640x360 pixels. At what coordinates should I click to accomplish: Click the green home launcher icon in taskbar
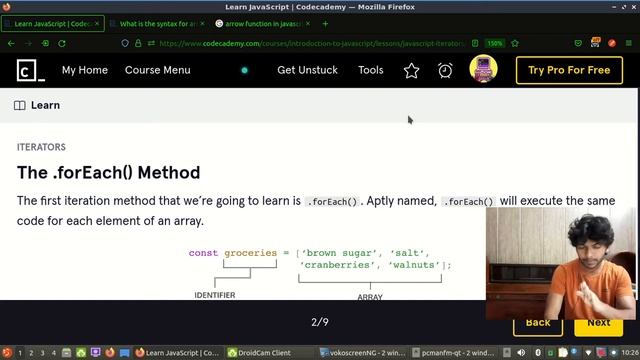pyautogui.click(x=81, y=353)
